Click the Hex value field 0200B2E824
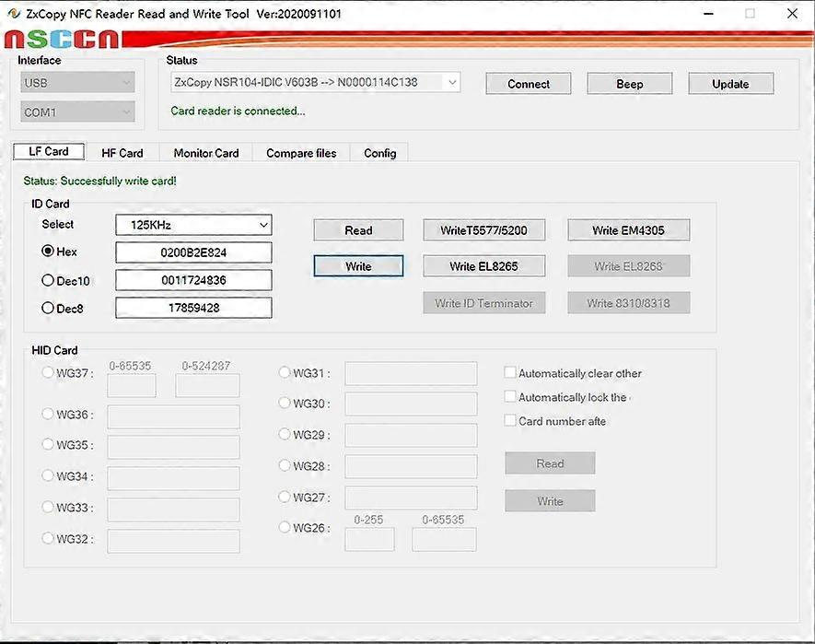The width and height of the screenshot is (815, 644). click(x=193, y=252)
